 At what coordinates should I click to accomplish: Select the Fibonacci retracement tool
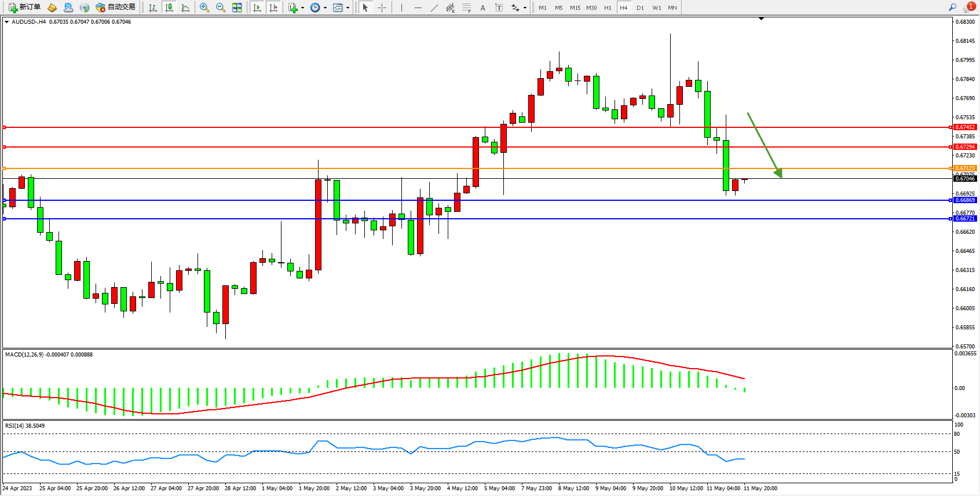click(x=467, y=8)
